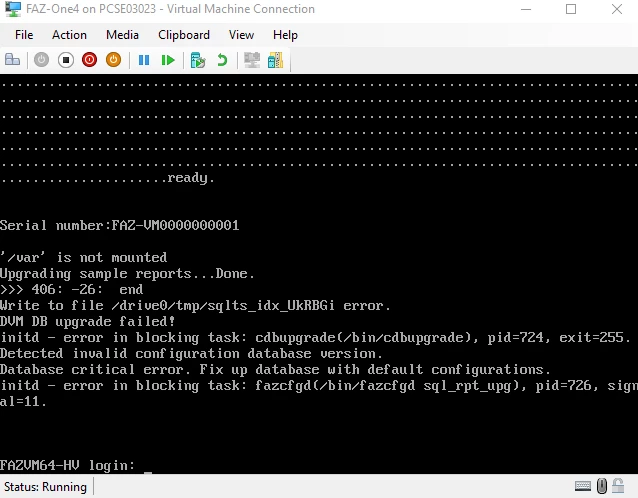Click the '>>> 406: -26: end' line
Image resolution: width=638 pixels, height=498 pixels.
(x=72, y=289)
